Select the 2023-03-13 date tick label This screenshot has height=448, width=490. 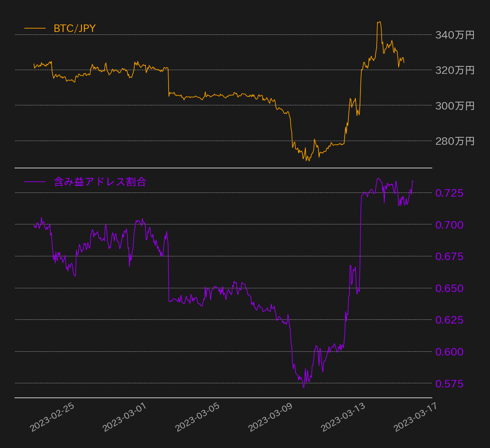point(343,417)
